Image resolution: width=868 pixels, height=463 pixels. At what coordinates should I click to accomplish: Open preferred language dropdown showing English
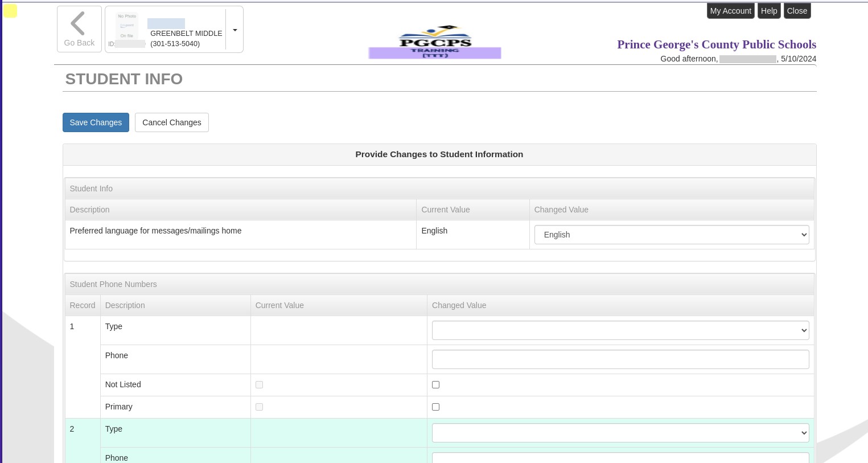(671, 235)
